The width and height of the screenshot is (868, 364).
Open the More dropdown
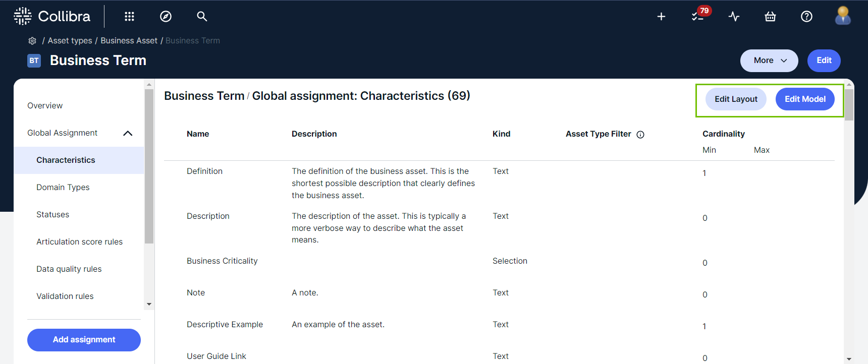(769, 60)
